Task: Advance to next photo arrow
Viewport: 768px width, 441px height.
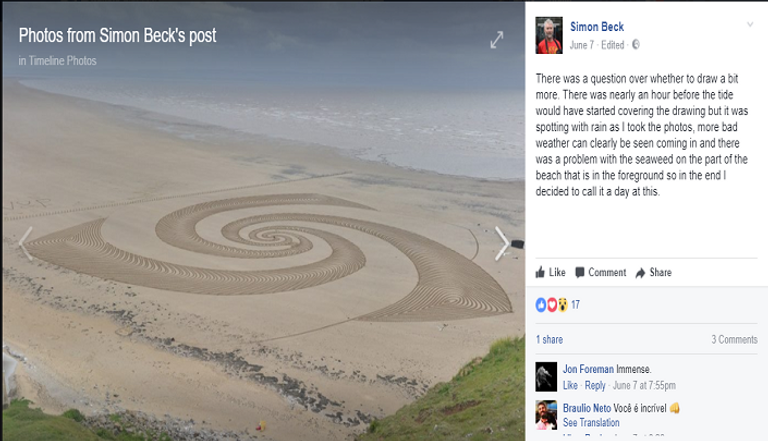Action: (x=502, y=243)
